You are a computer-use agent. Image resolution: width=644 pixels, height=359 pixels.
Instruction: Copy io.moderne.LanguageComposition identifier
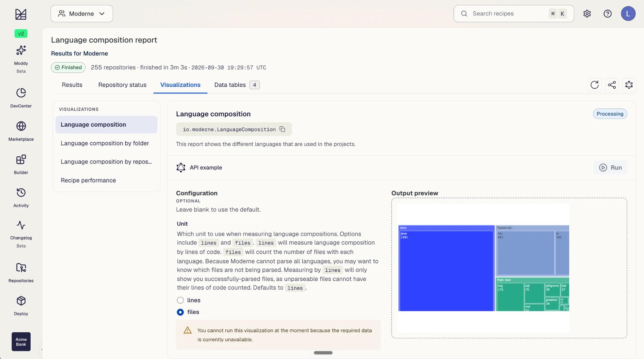282,129
